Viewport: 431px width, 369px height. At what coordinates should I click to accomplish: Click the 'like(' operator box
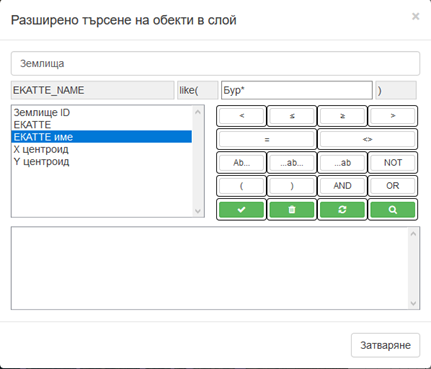tap(198, 90)
